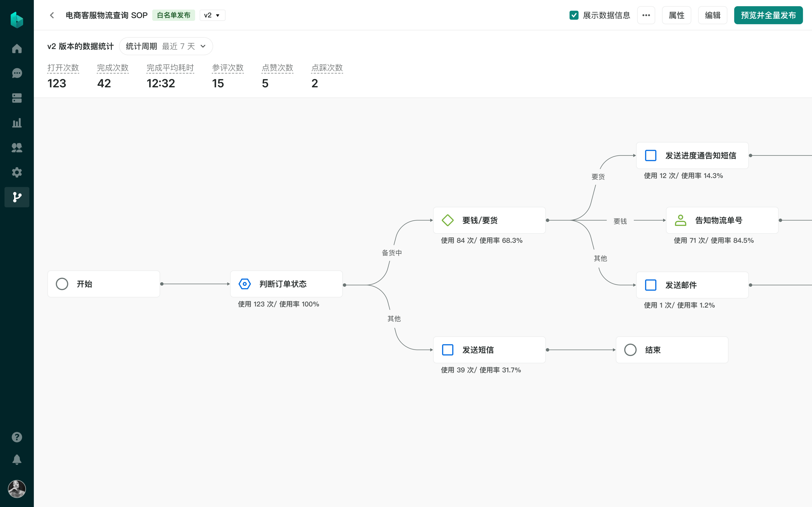Viewport: 812px width, 507px height.
Task: Open the v2 version dropdown
Action: pos(212,15)
